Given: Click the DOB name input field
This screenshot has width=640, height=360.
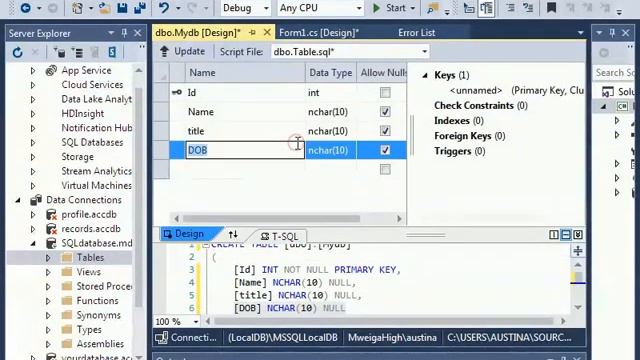Looking at the screenshot, I should click(245, 150).
